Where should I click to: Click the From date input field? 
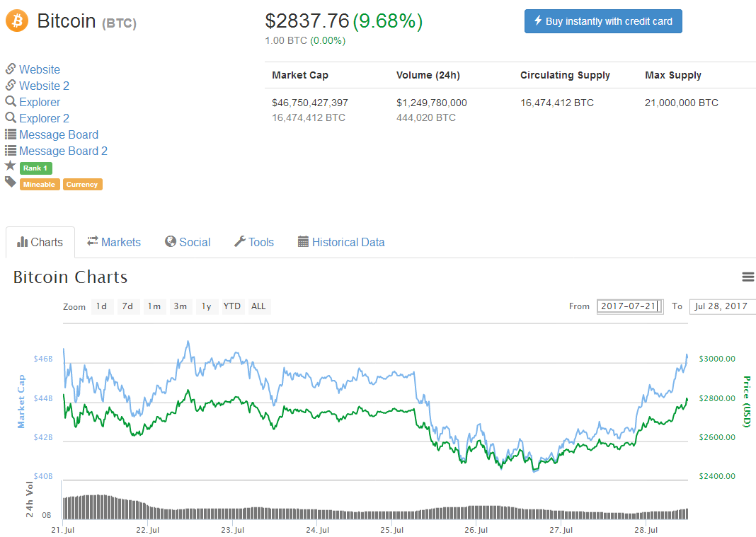629,306
